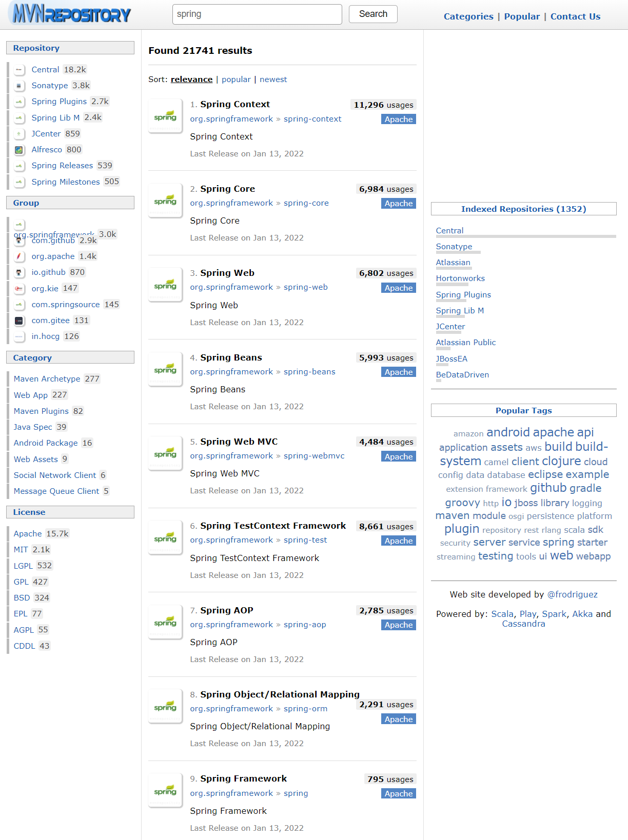Click the Spring Beans logo thumbnail
Screen dimensions: 628x840
point(165,369)
